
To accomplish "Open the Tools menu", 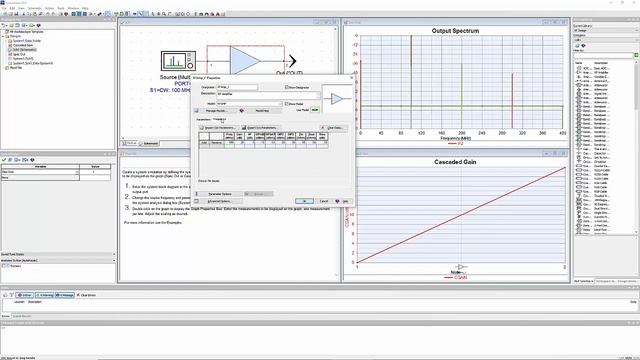I will pos(61,8).
